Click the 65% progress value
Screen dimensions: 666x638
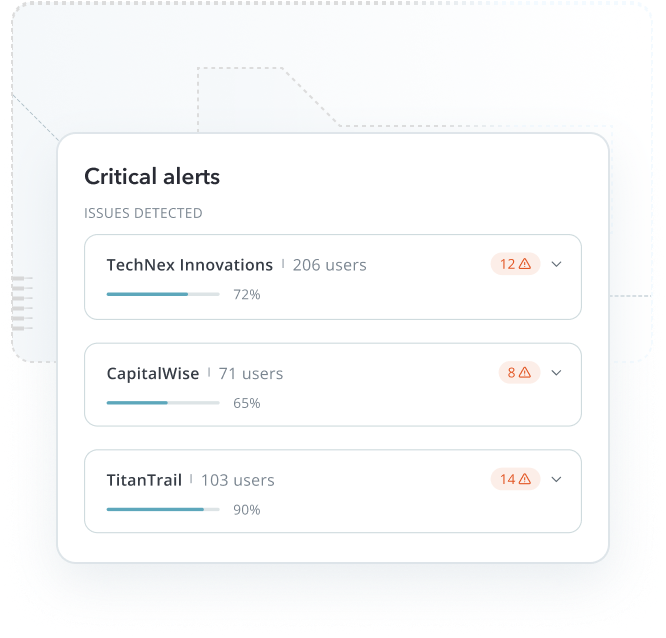pyautogui.click(x=247, y=403)
